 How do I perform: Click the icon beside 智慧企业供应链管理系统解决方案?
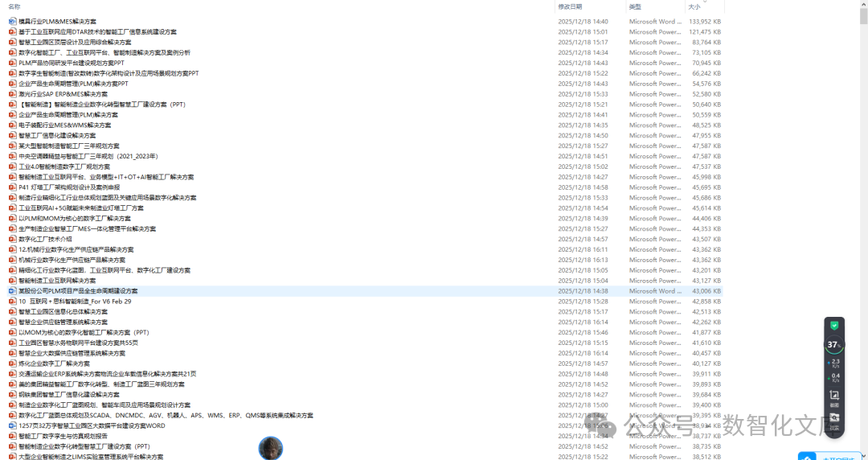click(x=13, y=322)
